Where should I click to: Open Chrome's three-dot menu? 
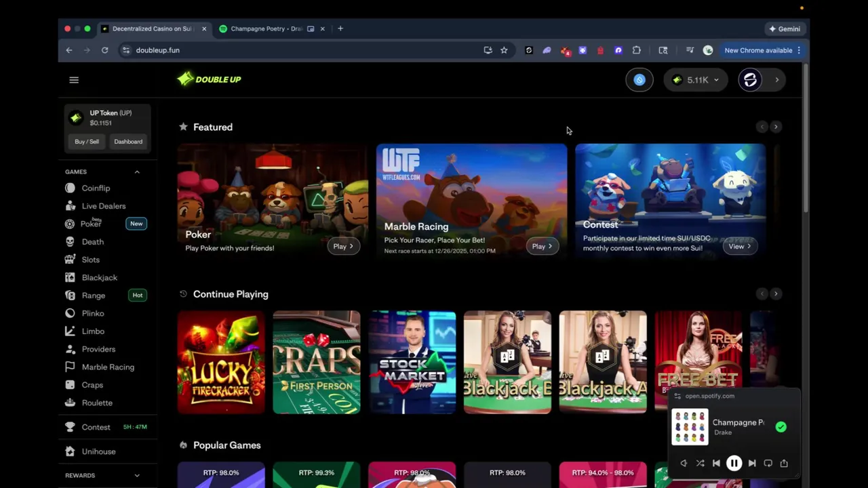(x=799, y=50)
